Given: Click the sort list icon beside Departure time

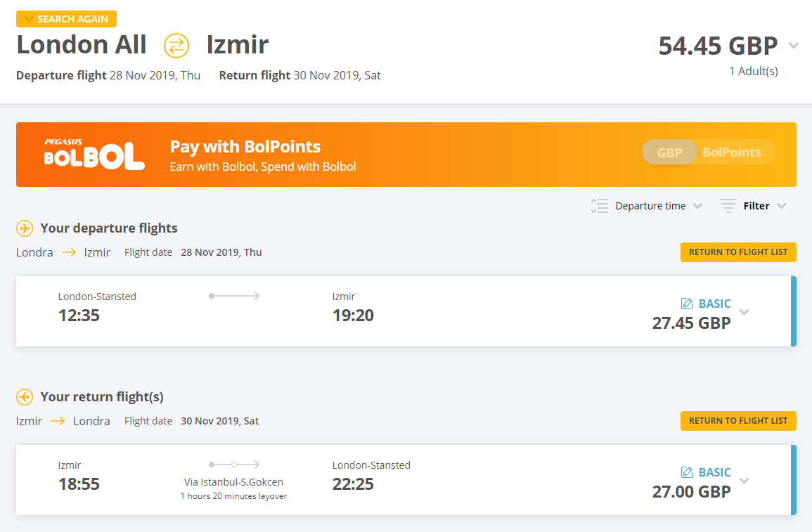Looking at the screenshot, I should click(599, 206).
